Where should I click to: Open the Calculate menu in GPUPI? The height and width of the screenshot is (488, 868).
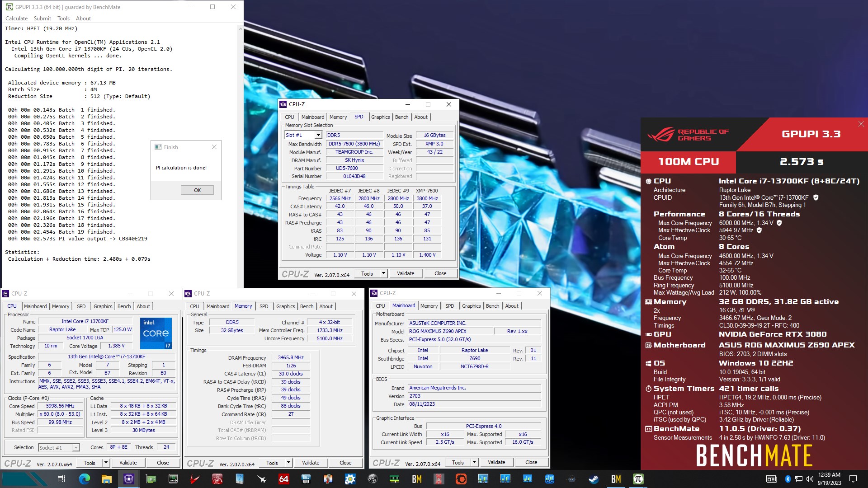[16, 19]
